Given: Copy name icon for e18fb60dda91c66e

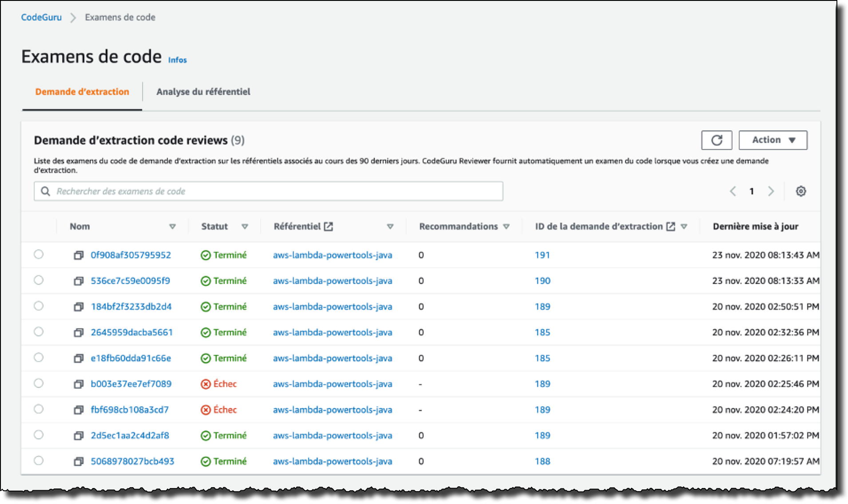Looking at the screenshot, I should (79, 358).
